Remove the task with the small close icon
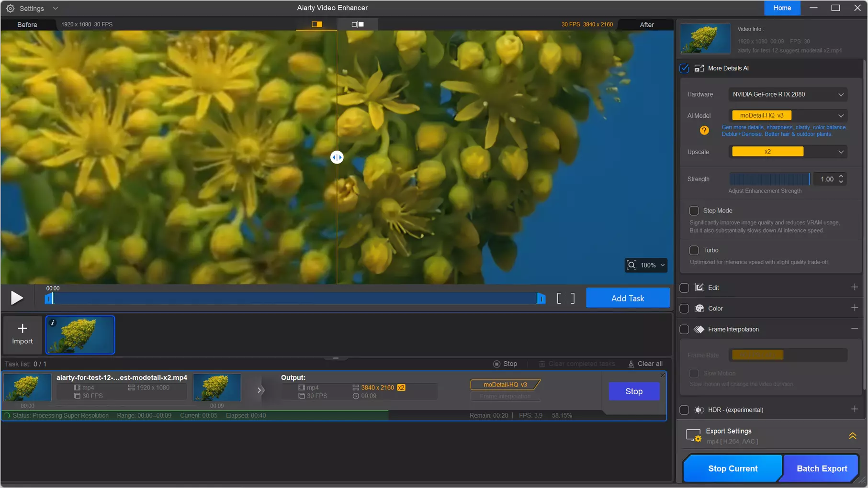 click(x=663, y=376)
